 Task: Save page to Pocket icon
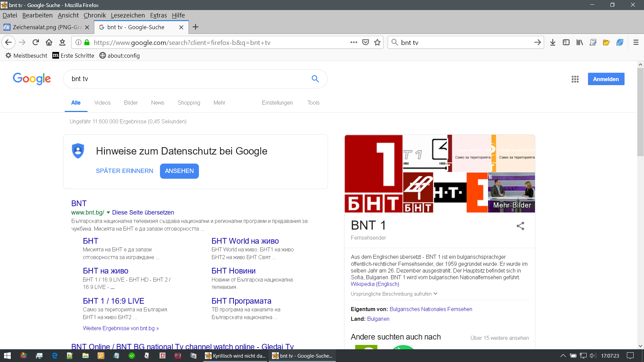pyautogui.click(x=366, y=42)
